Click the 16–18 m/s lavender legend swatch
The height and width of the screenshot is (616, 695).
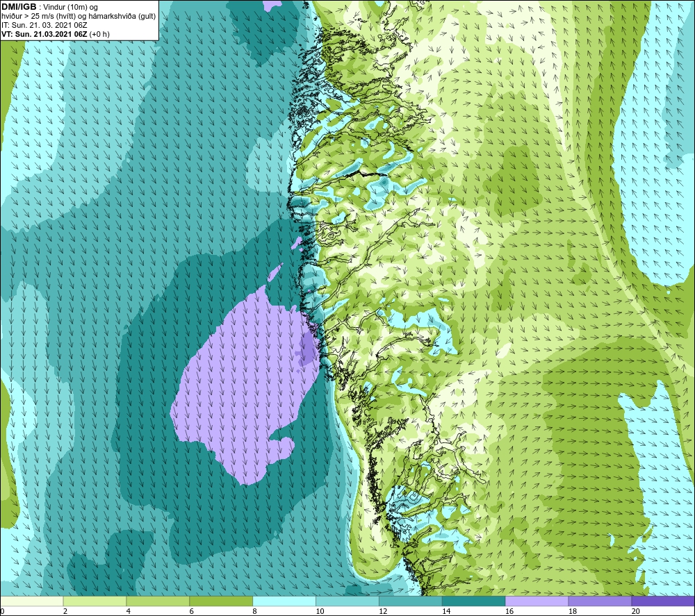point(537,601)
